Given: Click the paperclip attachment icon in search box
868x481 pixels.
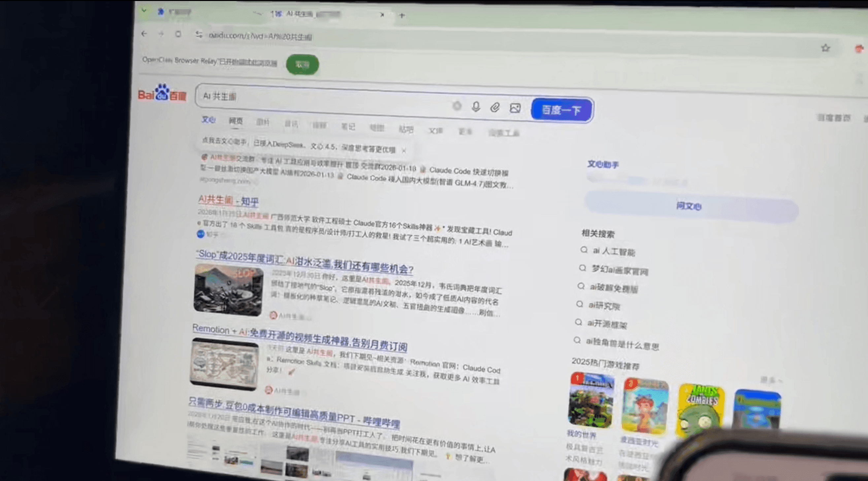Looking at the screenshot, I should point(495,108).
